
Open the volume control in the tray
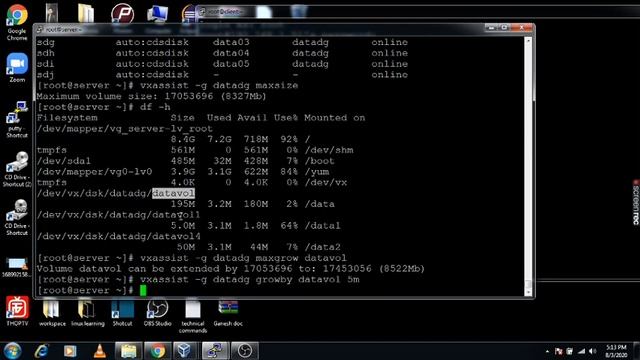click(x=593, y=351)
